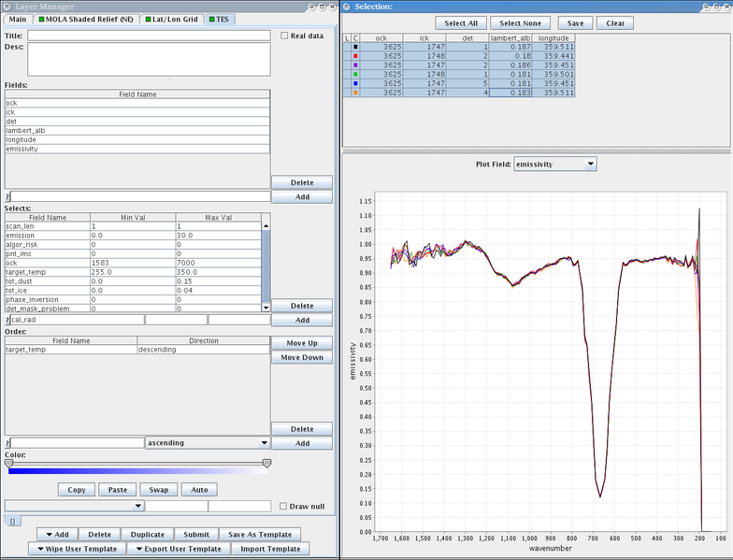Expand the Wipe User Template dropdown button

78,549
